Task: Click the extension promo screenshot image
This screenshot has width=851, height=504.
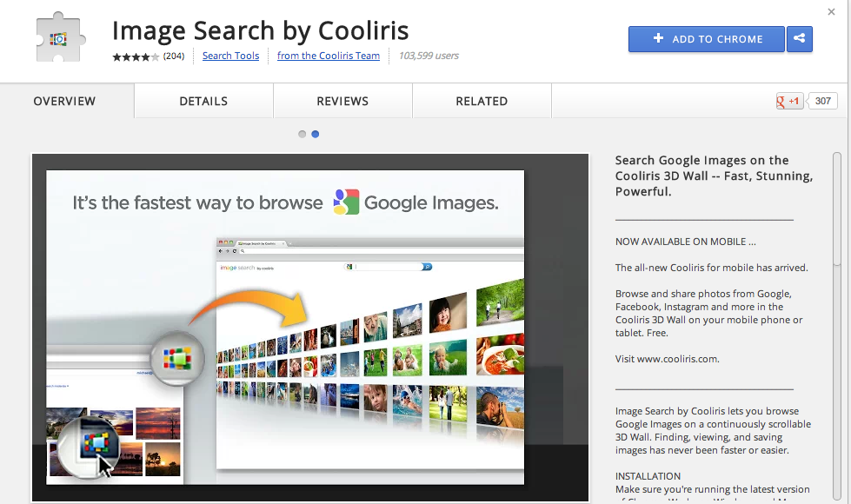Action: click(x=310, y=327)
